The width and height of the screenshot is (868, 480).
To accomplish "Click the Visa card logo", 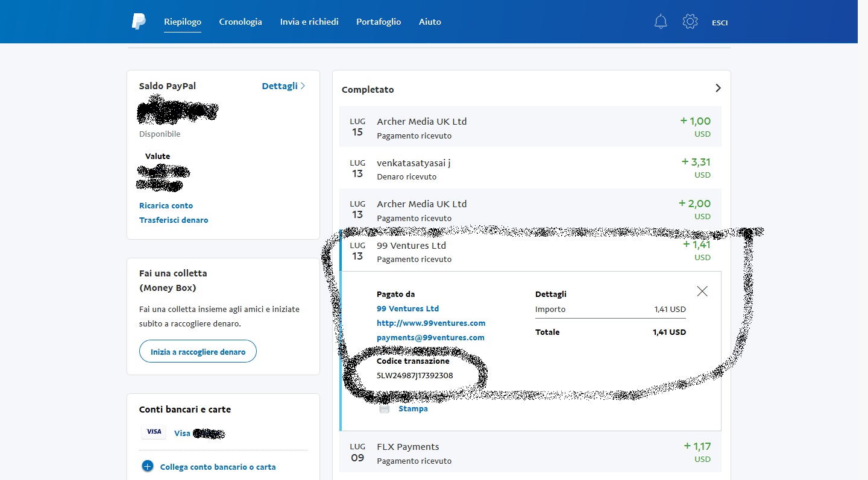I will click(154, 432).
